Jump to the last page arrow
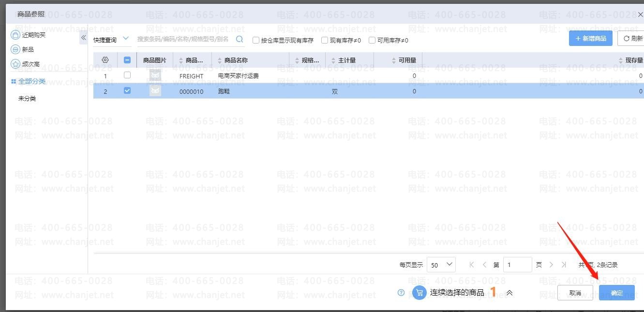This screenshot has height=312, width=644. [564, 265]
